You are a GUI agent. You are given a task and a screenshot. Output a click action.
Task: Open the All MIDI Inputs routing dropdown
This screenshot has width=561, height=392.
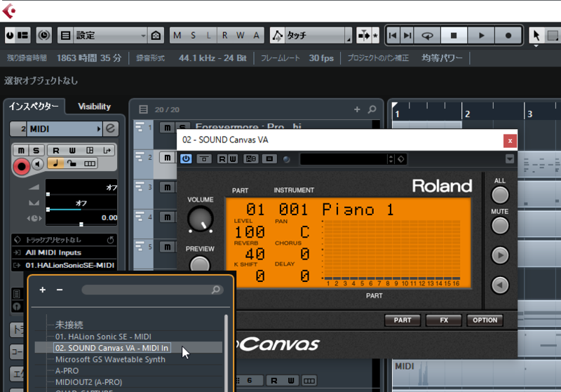[63, 252]
